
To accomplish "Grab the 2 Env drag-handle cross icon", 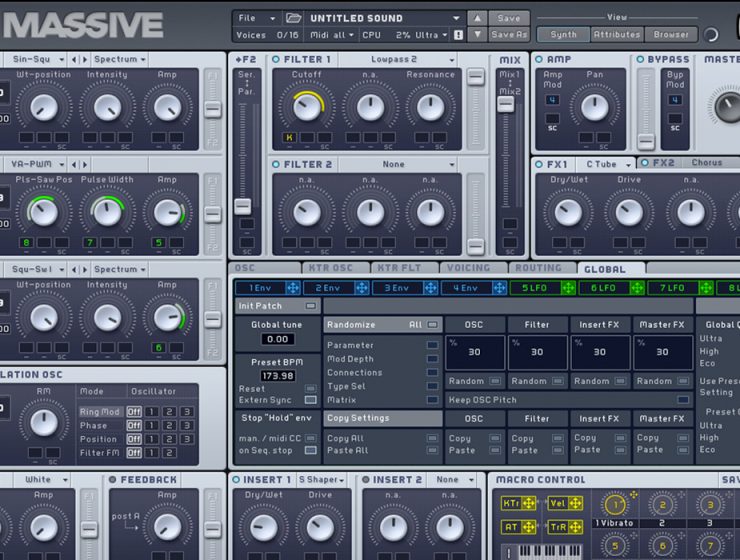I will point(362,288).
